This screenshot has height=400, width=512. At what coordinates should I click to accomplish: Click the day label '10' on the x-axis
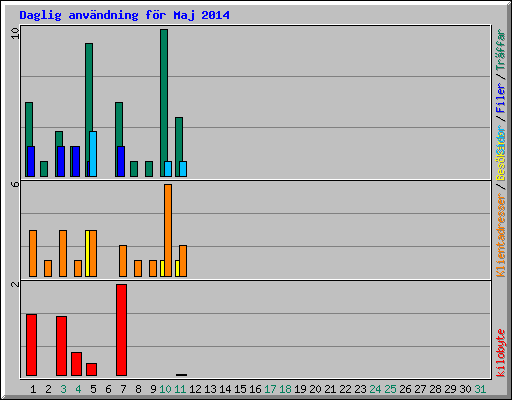tap(165, 389)
